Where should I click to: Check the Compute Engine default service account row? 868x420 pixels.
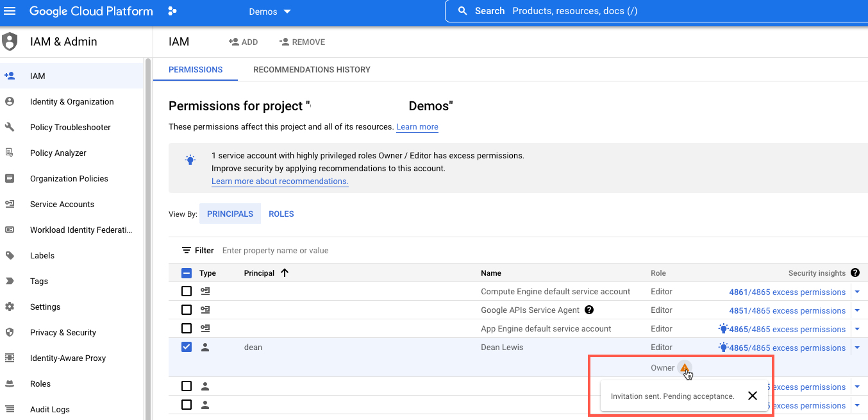tap(187, 291)
